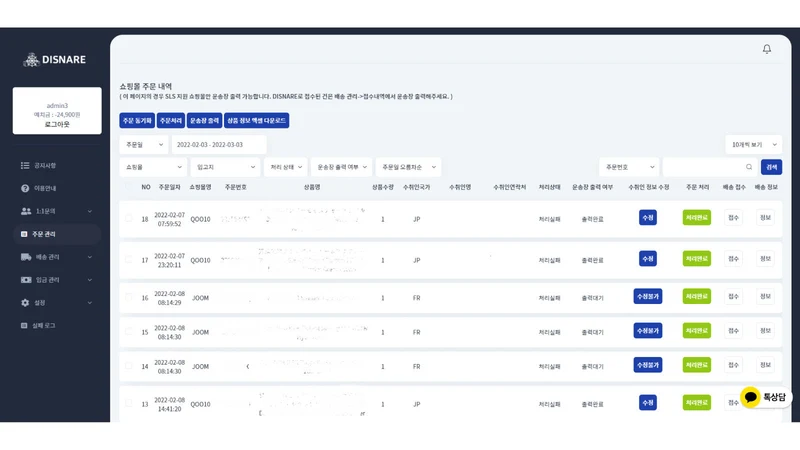Image resolution: width=800 pixels, height=450 pixels.
Task: Click 로그아웃 under admin3
Action: [x=57, y=124]
